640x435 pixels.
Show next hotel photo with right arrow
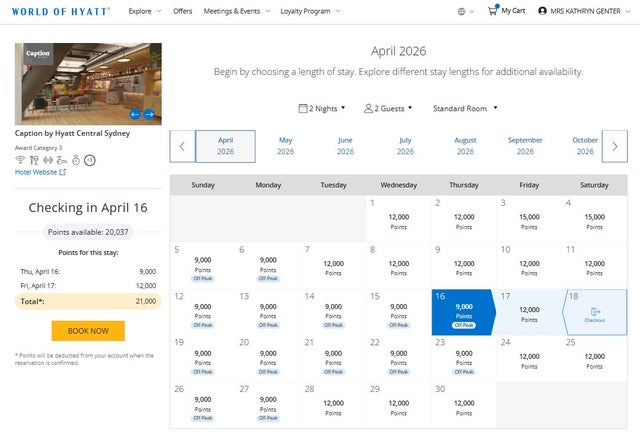pos(149,115)
